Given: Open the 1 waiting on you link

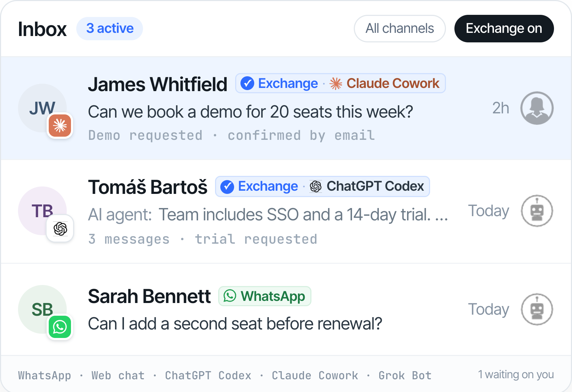Looking at the screenshot, I should 516,374.
